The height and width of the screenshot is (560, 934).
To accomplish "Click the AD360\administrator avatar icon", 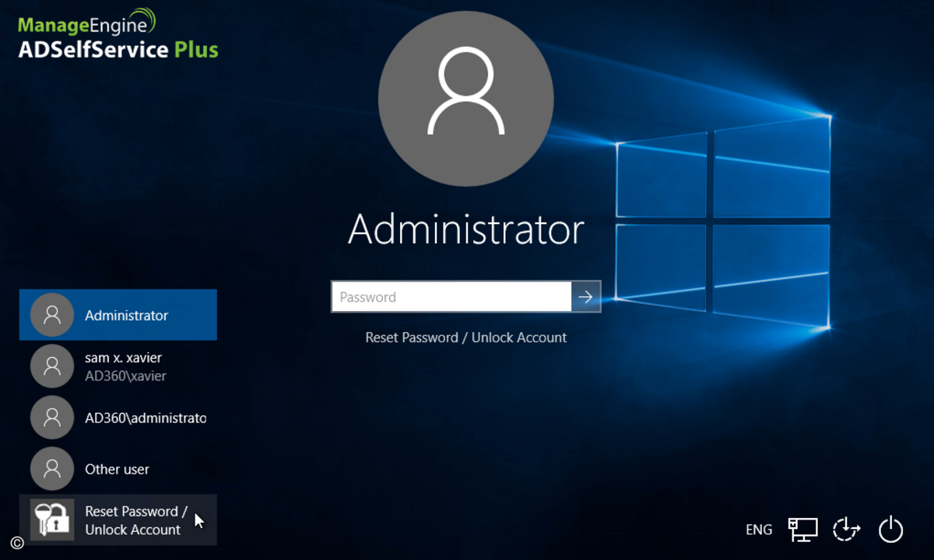I will [52, 418].
